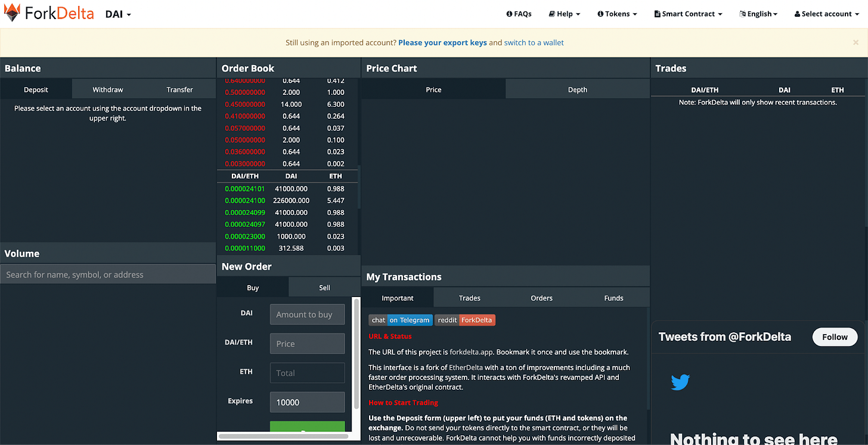Select sell order priced 0.640000000
868x445 pixels.
pos(287,81)
